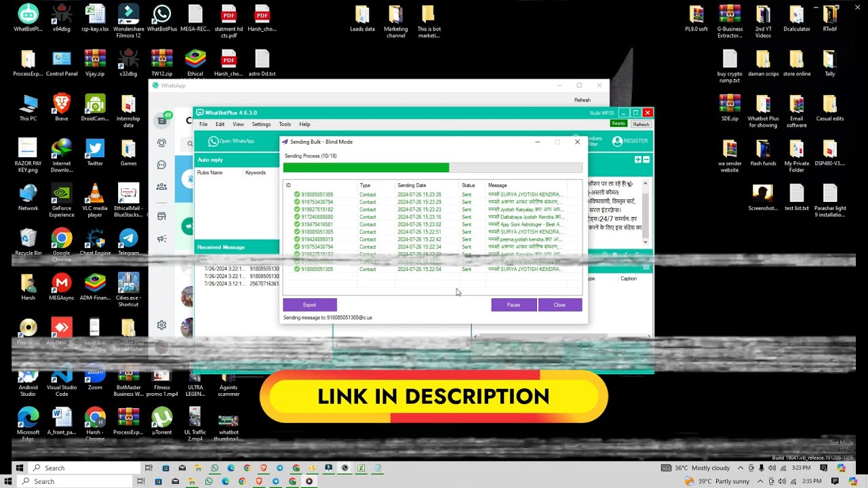Open Tally folder on desktop
Viewport: 868px width, 488px height.
(x=830, y=63)
